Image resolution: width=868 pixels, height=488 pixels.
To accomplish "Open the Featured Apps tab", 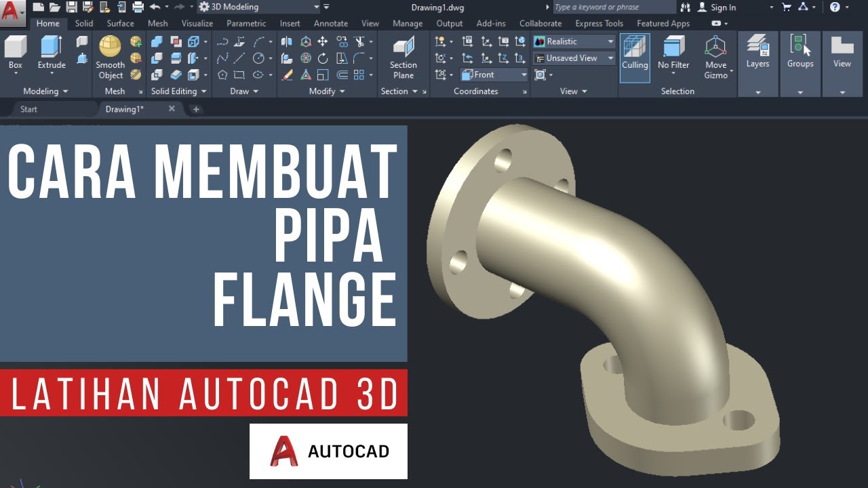I will coord(663,23).
